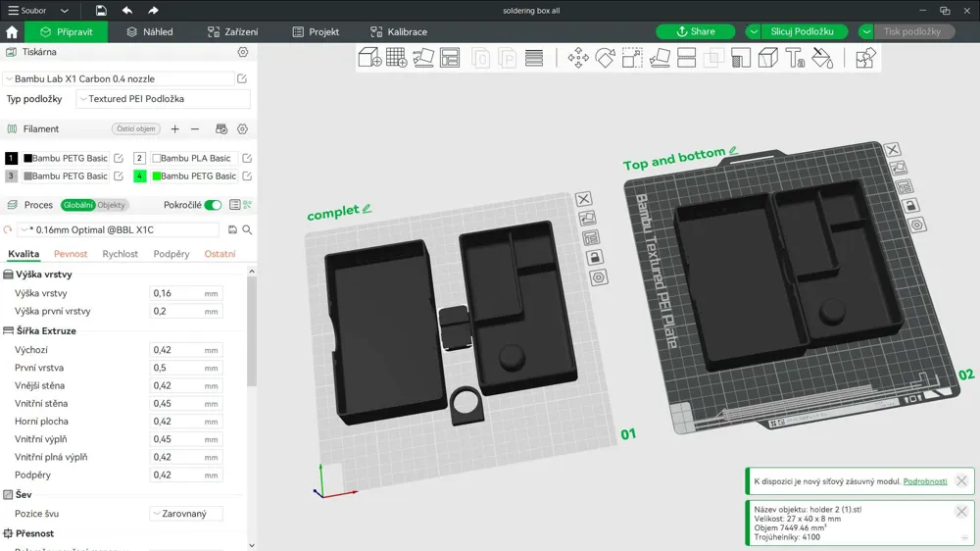
Task: Activate the Move tool
Action: (578, 58)
